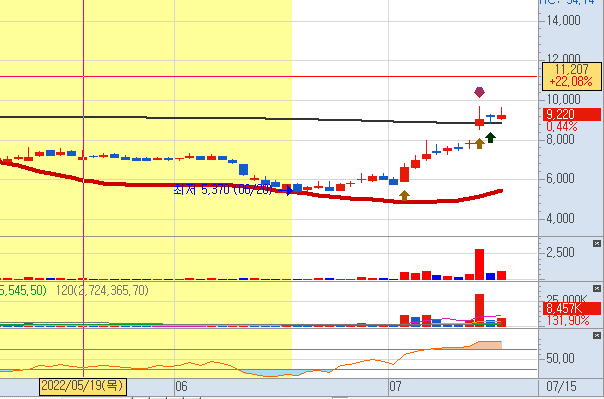The image size is (604, 399).
Task: Click the current price tag 9,220
Action: pos(572,114)
